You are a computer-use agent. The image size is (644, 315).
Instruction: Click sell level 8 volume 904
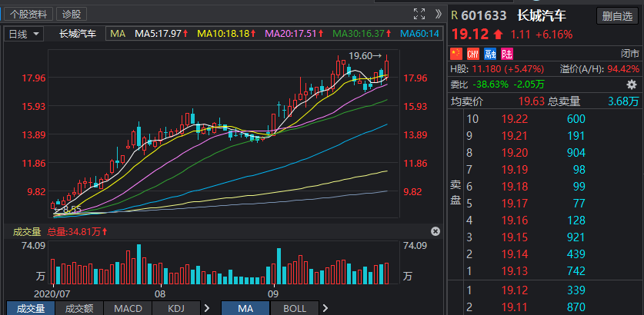coord(576,153)
